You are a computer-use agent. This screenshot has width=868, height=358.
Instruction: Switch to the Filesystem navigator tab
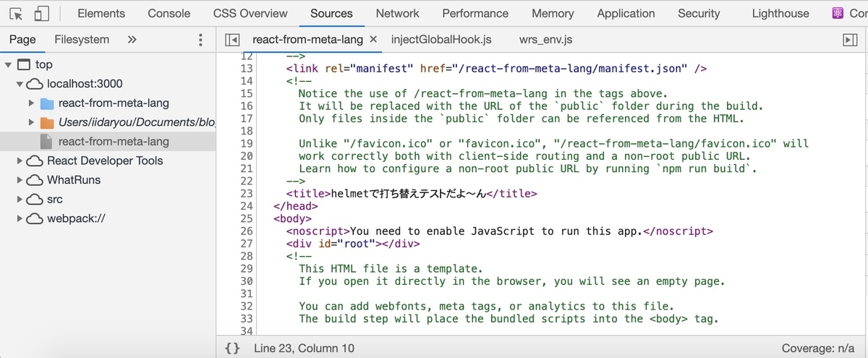click(x=82, y=40)
